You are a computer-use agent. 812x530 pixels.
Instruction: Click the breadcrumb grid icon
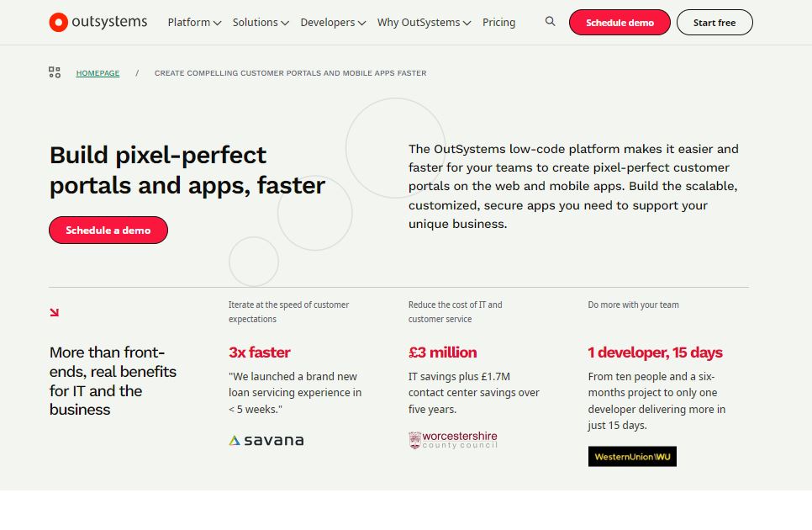pyautogui.click(x=55, y=72)
